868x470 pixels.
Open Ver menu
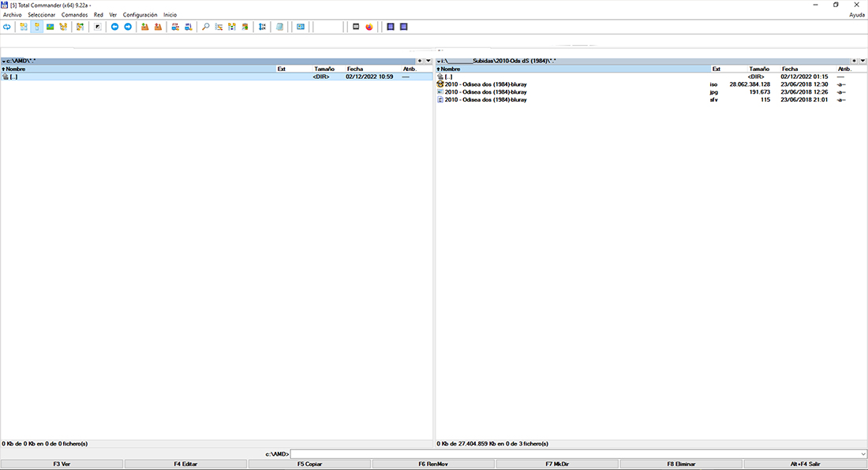(x=113, y=15)
